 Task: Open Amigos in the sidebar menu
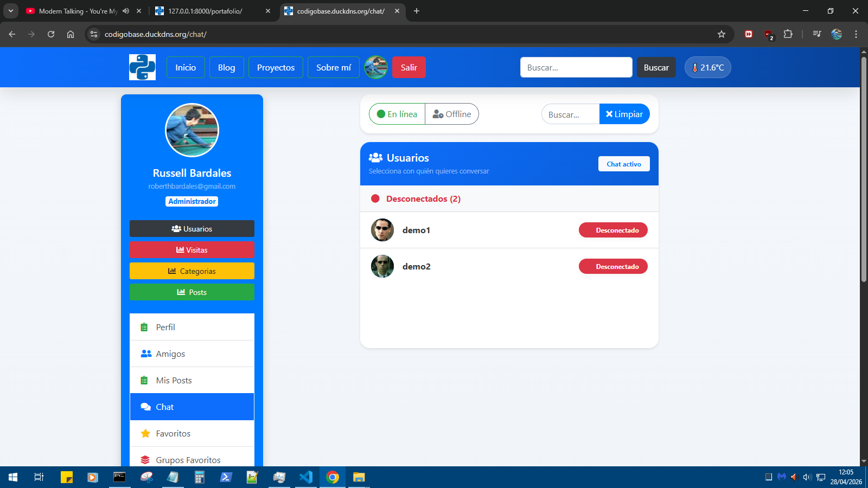(192, 354)
